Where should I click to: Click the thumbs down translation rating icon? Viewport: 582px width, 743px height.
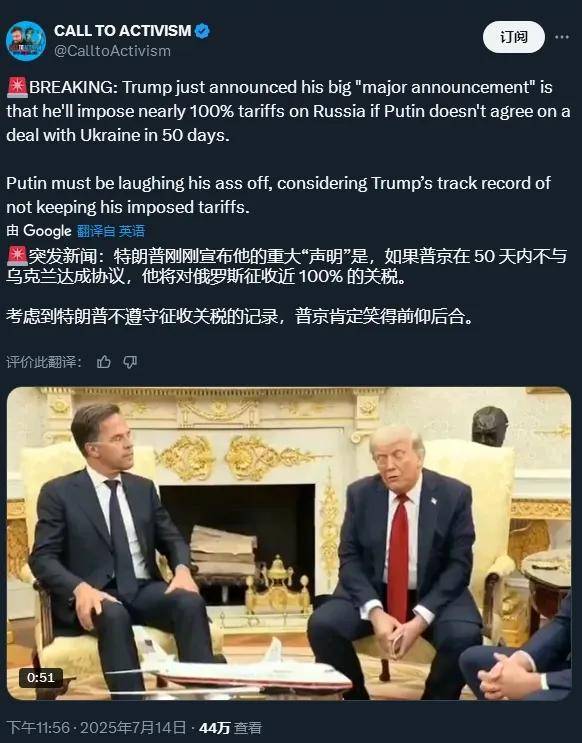[130, 362]
